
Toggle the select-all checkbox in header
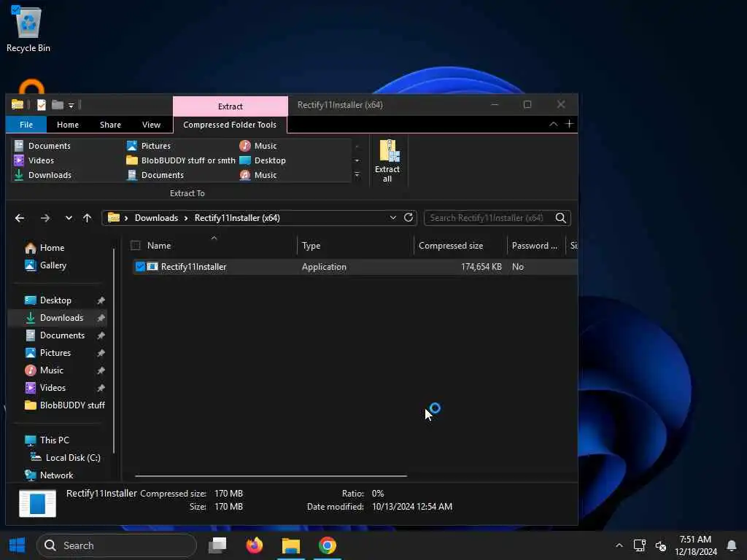(135, 246)
